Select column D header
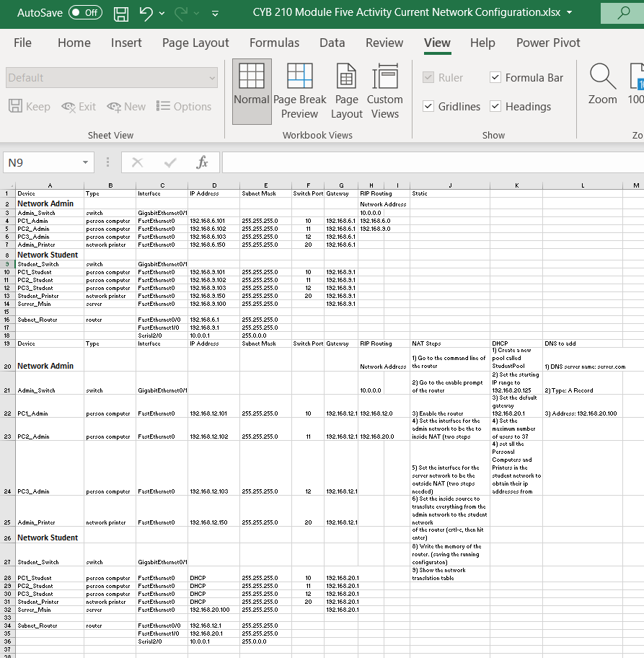 [x=214, y=185]
